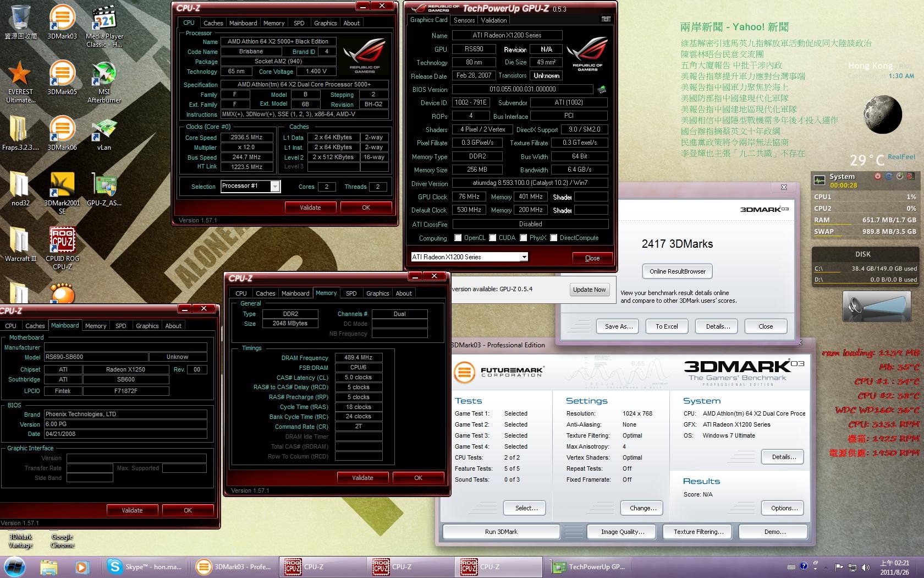This screenshot has height=578, width=924.
Task: Toggle the PhysX checkbox in GPU-Z
Action: click(523, 238)
